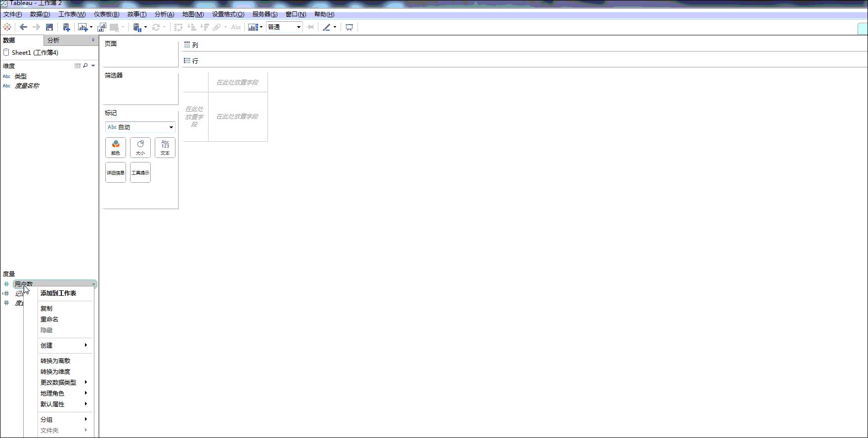868x438 pixels.
Task: Click the highlight pen icon in toolbar
Action: [326, 27]
